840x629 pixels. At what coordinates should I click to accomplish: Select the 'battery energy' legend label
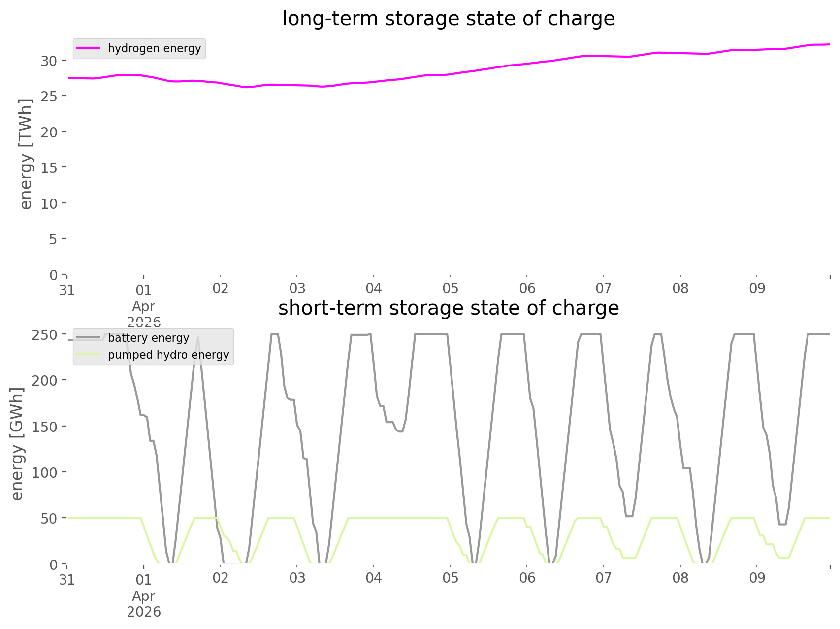click(x=148, y=338)
